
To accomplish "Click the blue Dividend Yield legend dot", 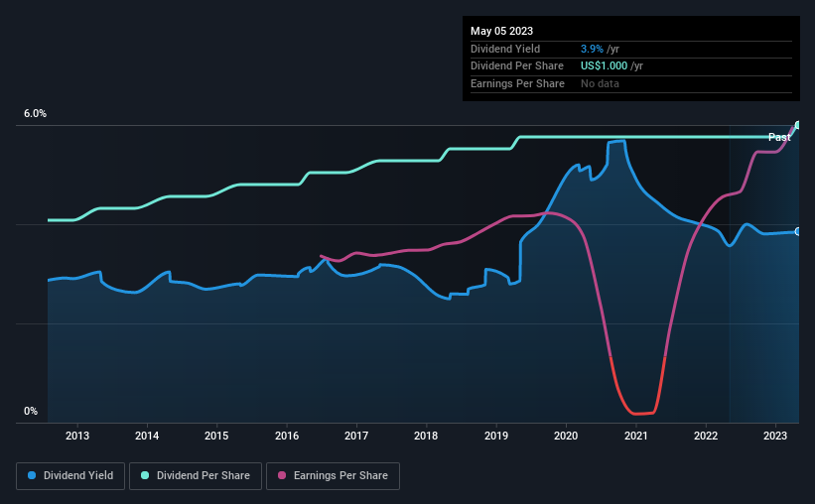I will tap(32, 475).
